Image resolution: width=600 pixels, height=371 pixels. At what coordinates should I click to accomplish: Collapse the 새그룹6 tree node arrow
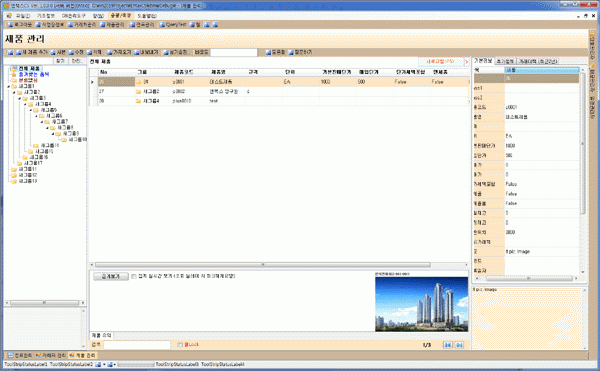[36, 116]
